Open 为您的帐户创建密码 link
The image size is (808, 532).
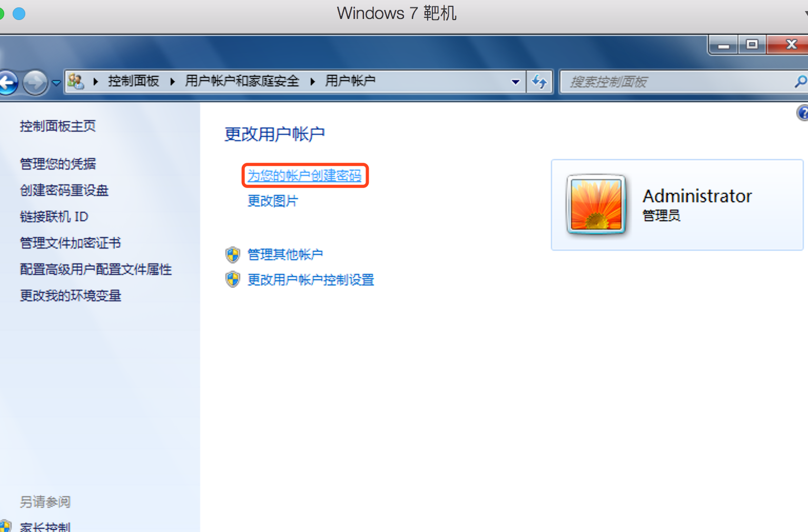tap(304, 175)
